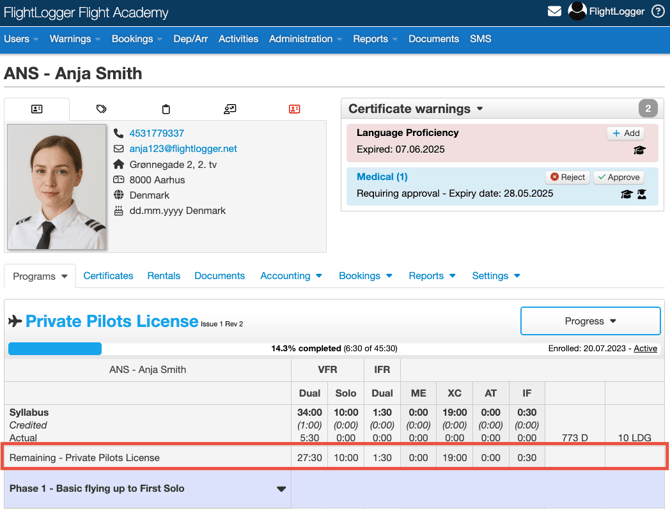Select the ID card profile tab icon

point(37,109)
